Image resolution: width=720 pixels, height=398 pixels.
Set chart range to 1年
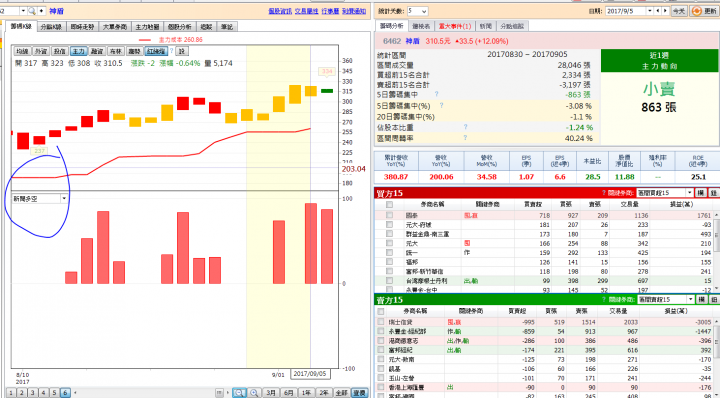click(x=306, y=393)
